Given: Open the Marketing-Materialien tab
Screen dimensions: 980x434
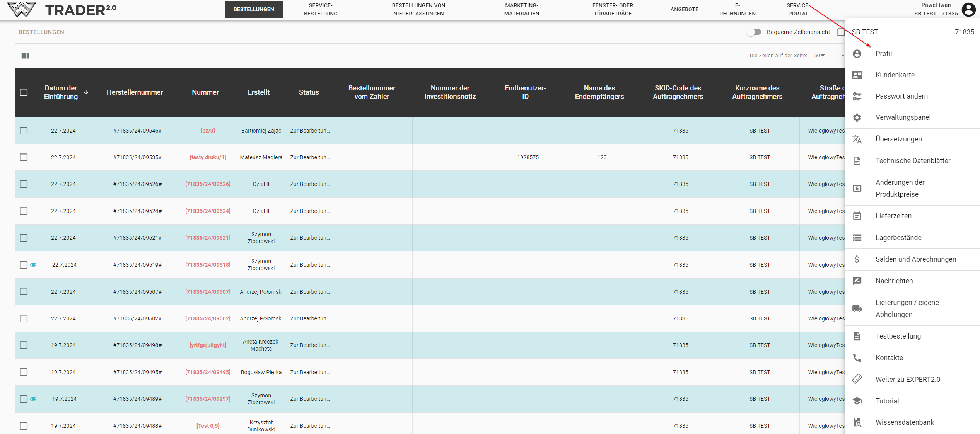Looking at the screenshot, I should [521, 9].
